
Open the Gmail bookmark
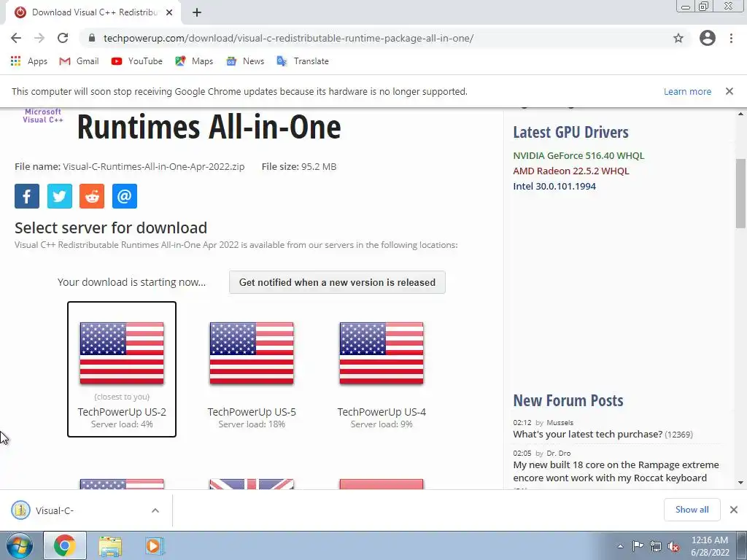[79, 61]
